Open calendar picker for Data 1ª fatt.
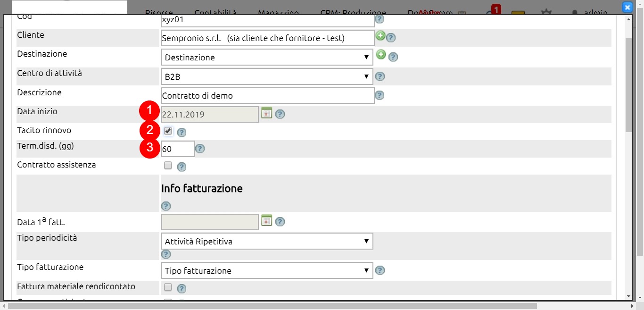644x310 pixels. pyautogui.click(x=267, y=220)
